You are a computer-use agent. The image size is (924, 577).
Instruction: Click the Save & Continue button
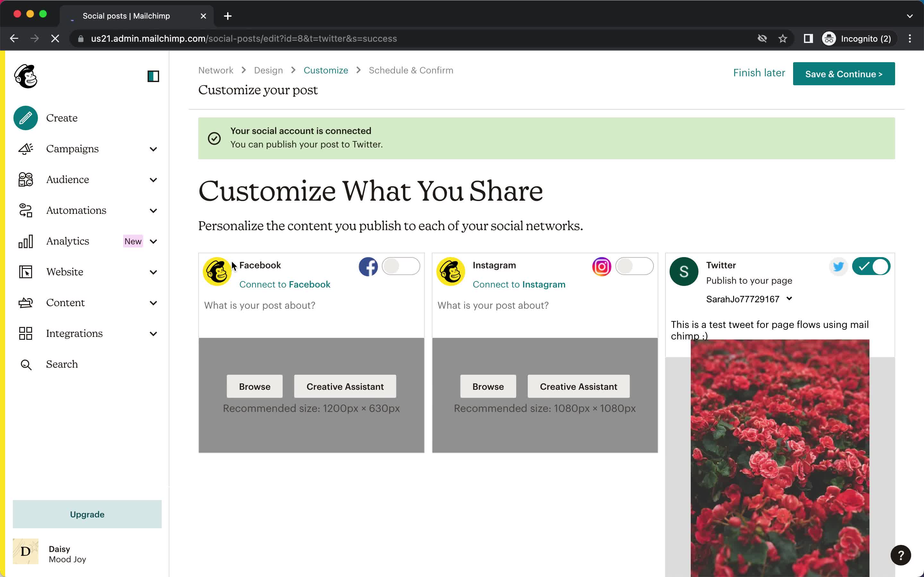point(843,74)
